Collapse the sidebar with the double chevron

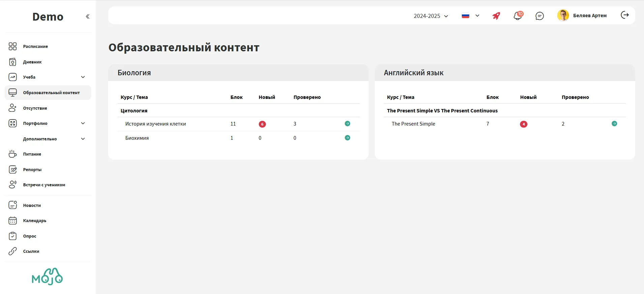pyautogui.click(x=88, y=17)
